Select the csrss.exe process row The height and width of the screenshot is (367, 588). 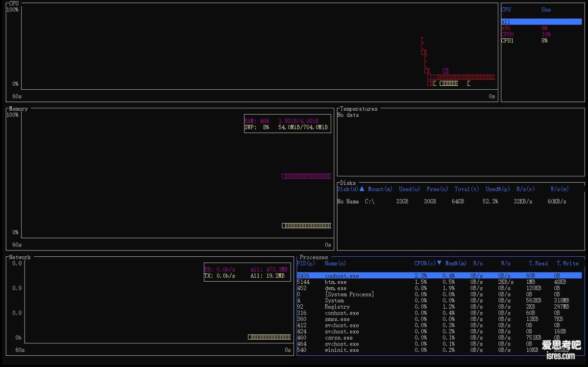(439, 338)
